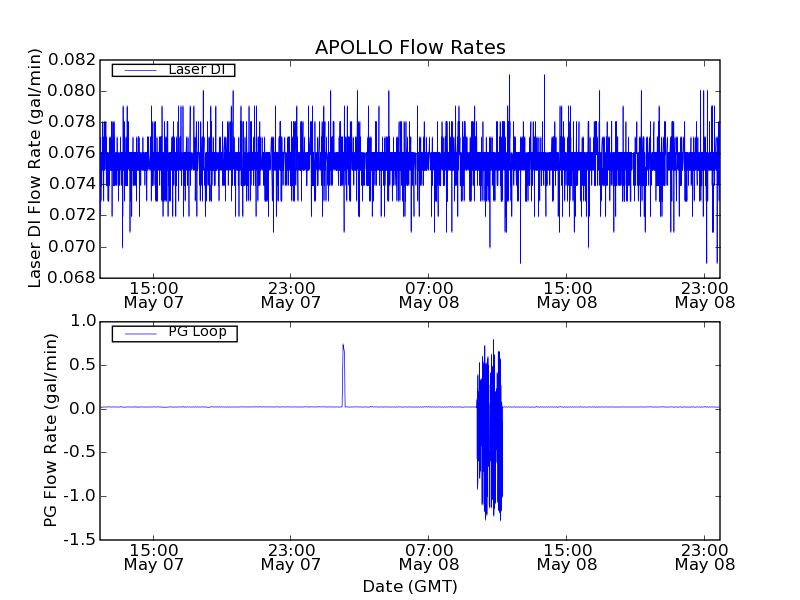Click the large PG Loop oscillation burst

pyautogui.click(x=489, y=430)
